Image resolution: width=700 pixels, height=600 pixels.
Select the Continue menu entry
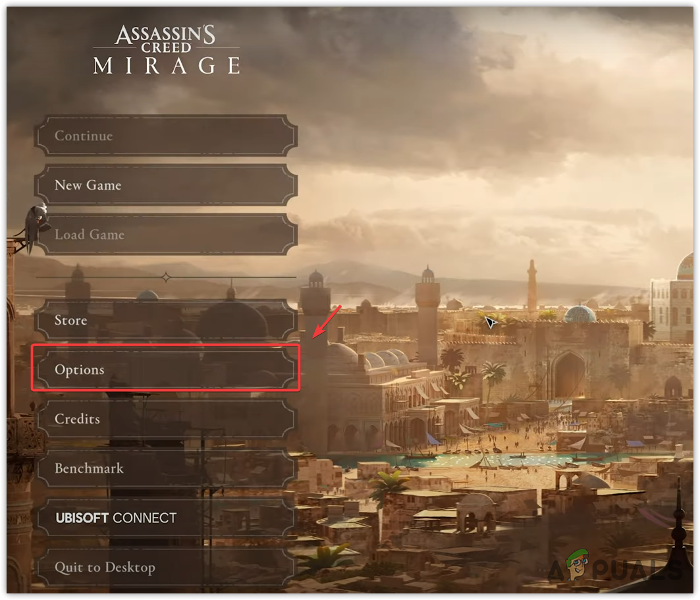(166, 136)
